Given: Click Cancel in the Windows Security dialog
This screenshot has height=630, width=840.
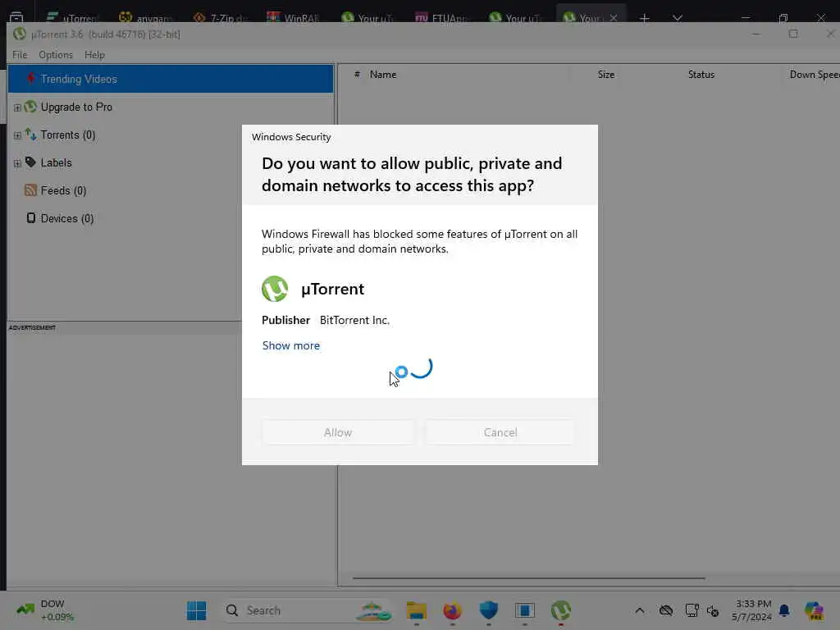Looking at the screenshot, I should coord(500,432).
